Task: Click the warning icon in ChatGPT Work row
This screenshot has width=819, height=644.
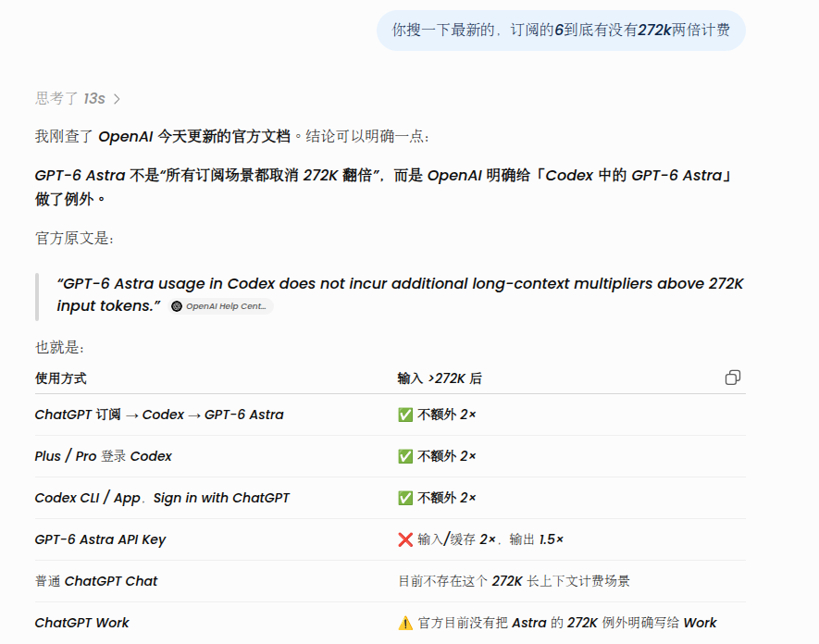Action: click(x=405, y=623)
